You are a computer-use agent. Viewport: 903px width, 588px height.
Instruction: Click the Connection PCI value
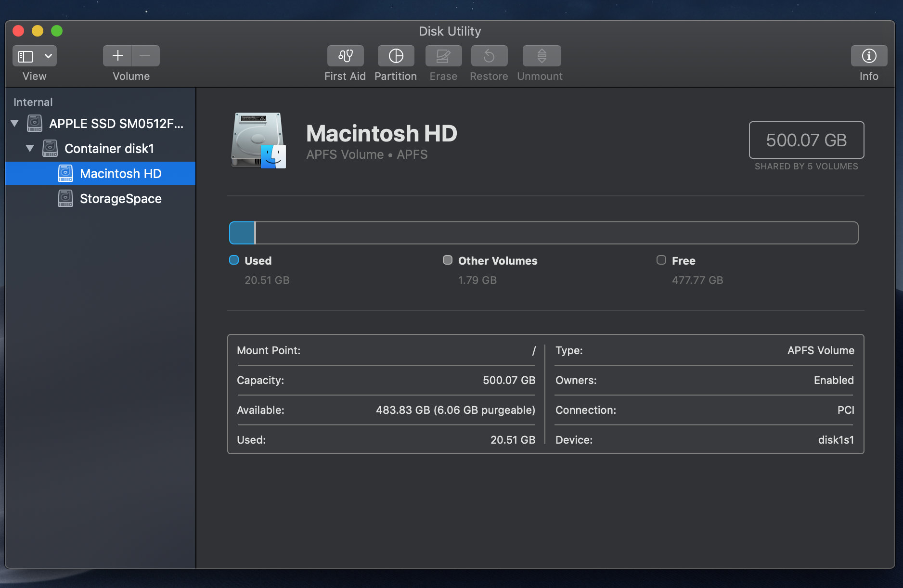[846, 410]
